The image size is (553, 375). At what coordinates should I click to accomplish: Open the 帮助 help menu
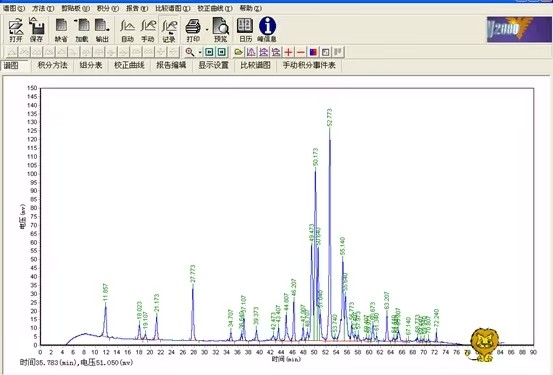pyautogui.click(x=251, y=8)
